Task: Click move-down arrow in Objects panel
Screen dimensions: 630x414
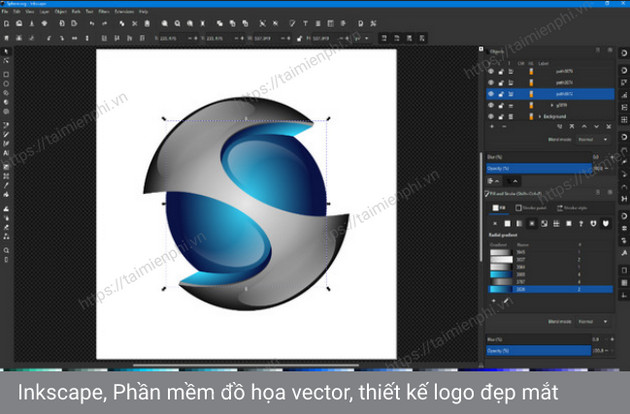Action: point(596,127)
